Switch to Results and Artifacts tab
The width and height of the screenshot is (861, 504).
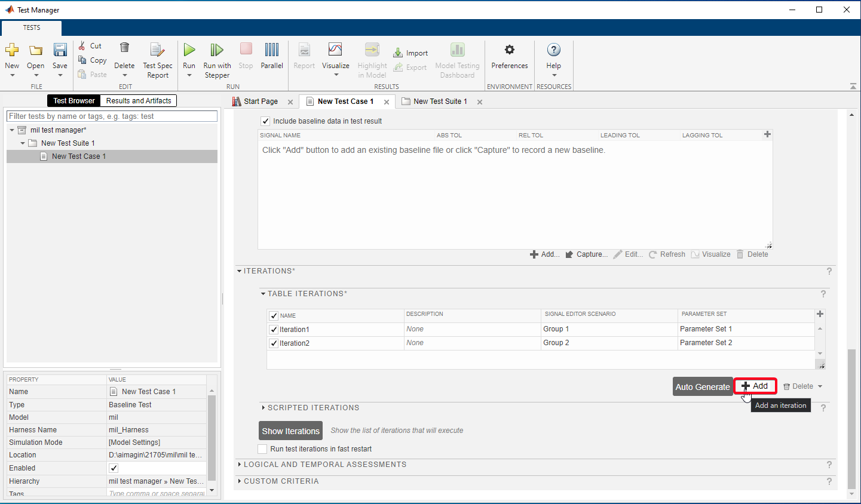(139, 101)
